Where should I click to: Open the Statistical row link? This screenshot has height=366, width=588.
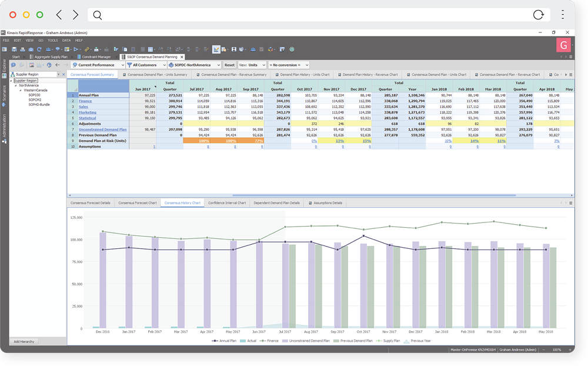[x=88, y=118]
